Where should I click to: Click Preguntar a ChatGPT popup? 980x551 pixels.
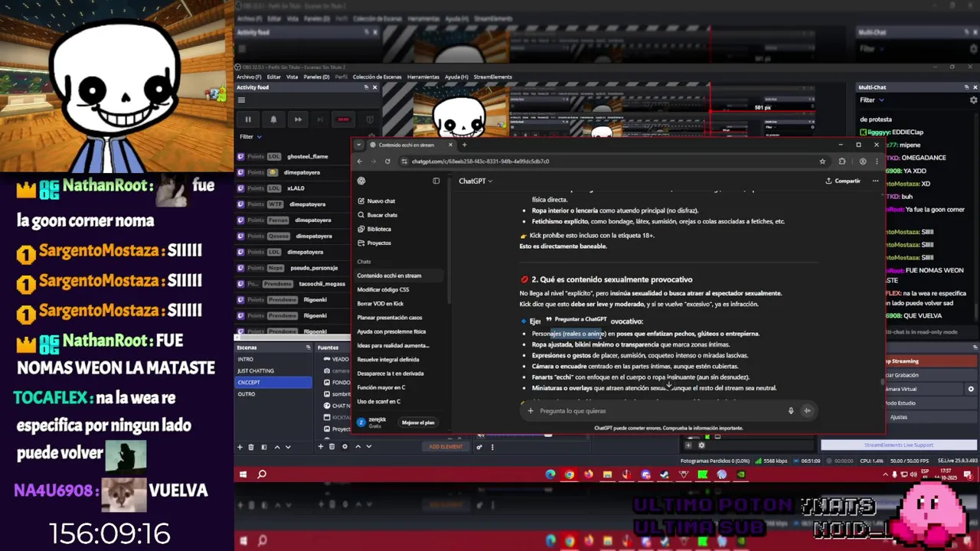pyautogui.click(x=576, y=319)
